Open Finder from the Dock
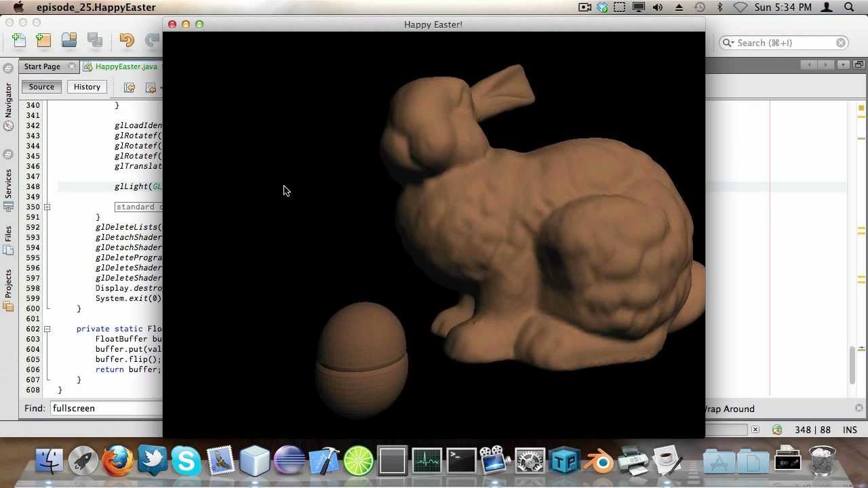This screenshot has width=868, height=488. (x=49, y=461)
